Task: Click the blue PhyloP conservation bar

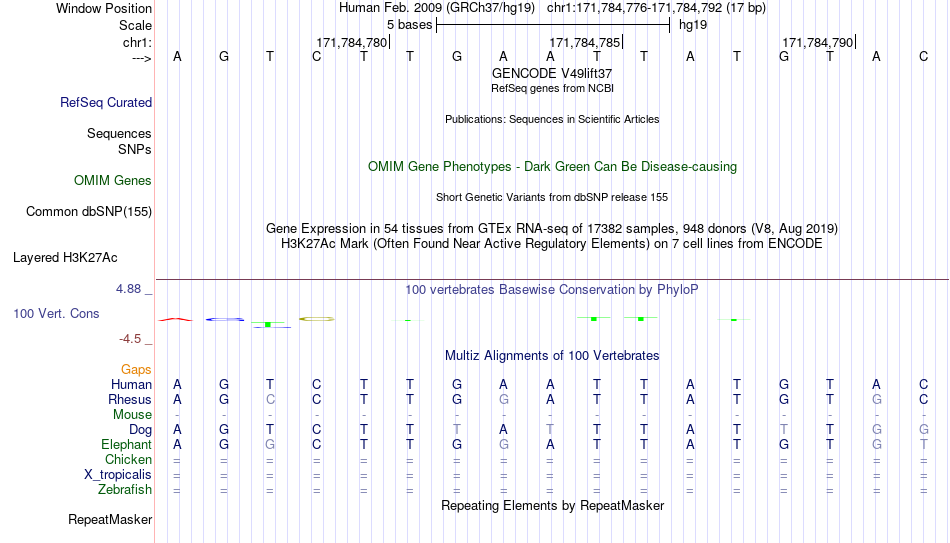Action: pyautogui.click(x=225, y=319)
